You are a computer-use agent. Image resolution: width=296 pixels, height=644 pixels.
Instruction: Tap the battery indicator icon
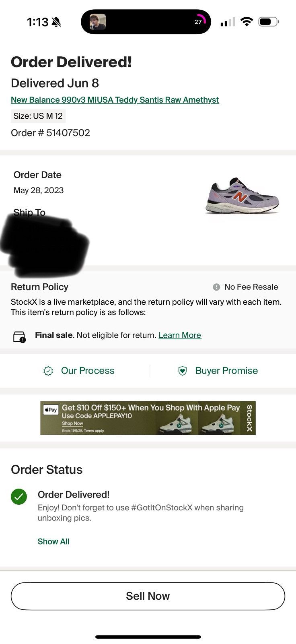pyautogui.click(x=269, y=22)
